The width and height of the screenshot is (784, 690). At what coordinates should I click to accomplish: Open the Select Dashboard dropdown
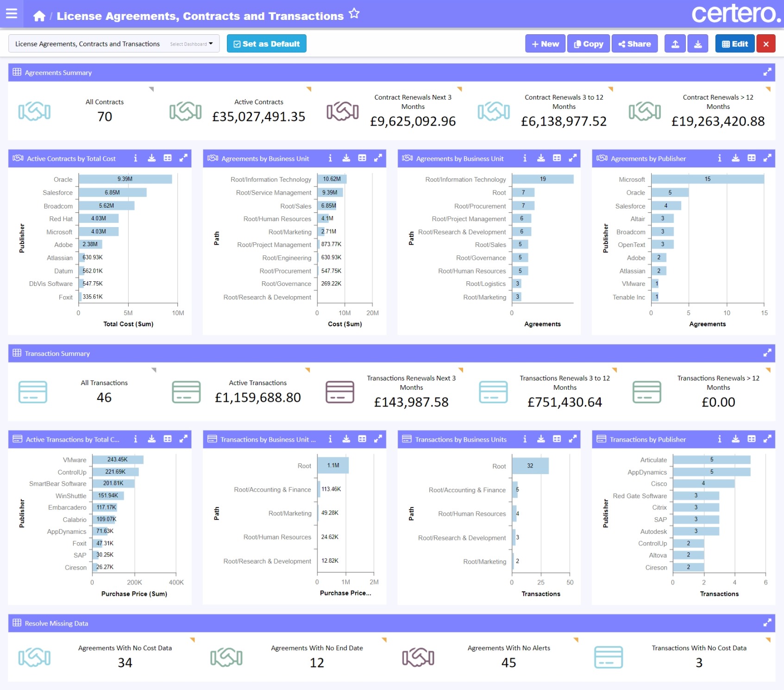point(114,44)
